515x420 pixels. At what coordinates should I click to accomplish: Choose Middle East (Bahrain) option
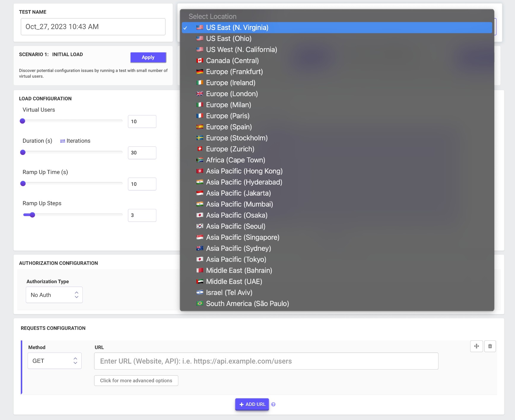point(337,270)
